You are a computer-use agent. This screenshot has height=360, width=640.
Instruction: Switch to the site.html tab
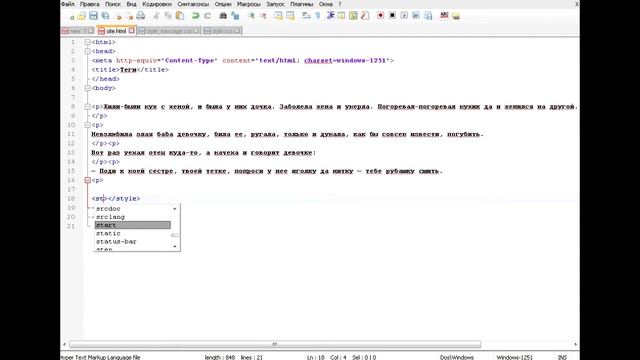[x=116, y=31]
